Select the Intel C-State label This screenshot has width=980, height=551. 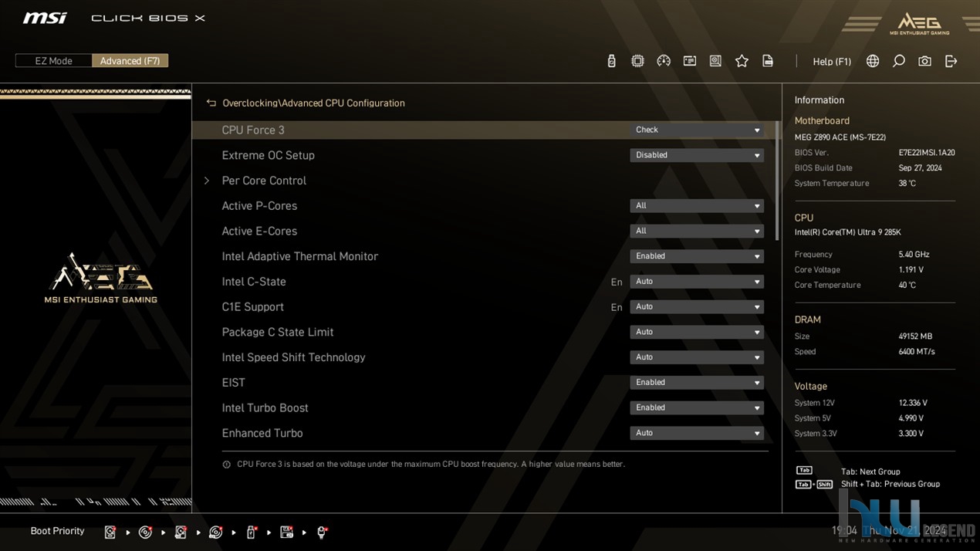pyautogui.click(x=254, y=282)
